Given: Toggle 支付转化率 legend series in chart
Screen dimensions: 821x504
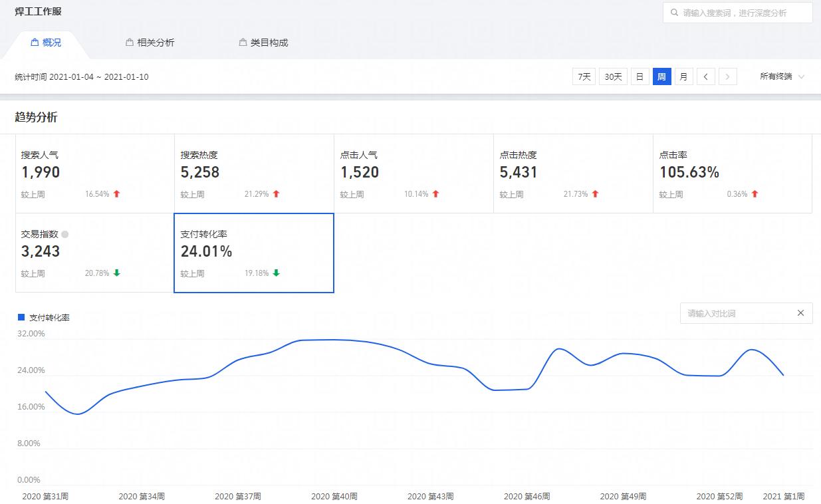Looking at the screenshot, I should tap(44, 318).
